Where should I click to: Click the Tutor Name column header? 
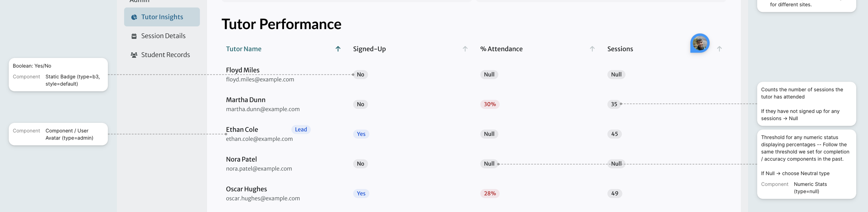pyautogui.click(x=244, y=49)
